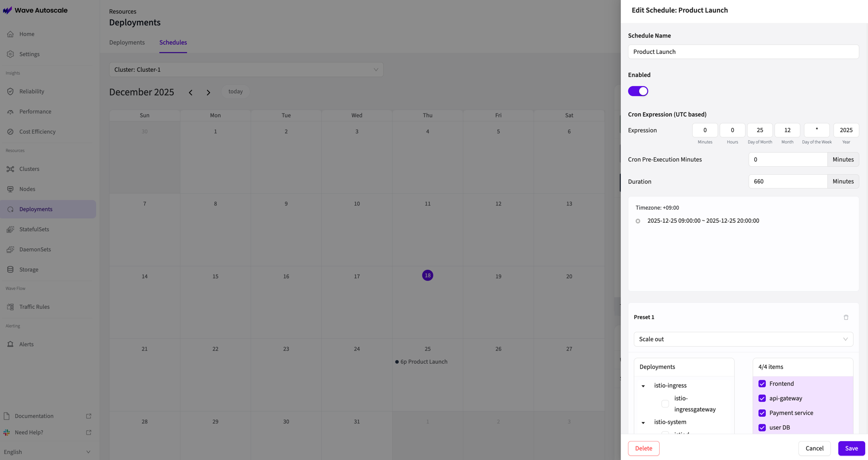Image resolution: width=868 pixels, height=460 pixels.
Task: Uncheck the Frontend checkbox
Action: click(x=762, y=384)
